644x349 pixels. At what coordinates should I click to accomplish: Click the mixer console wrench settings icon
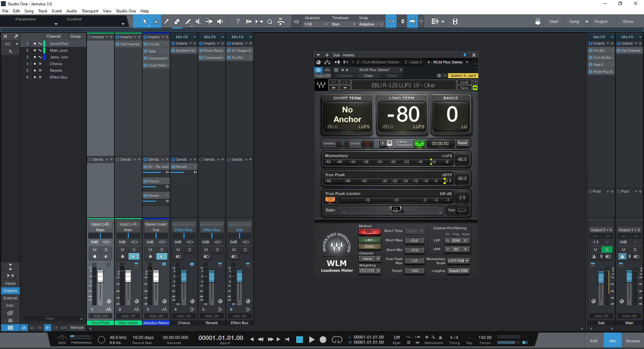pyautogui.click(x=10, y=51)
